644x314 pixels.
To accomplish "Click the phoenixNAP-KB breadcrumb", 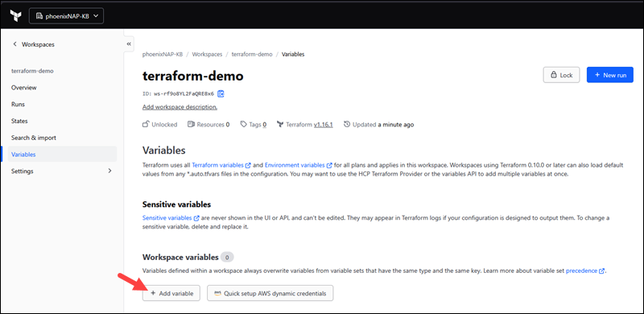I will pos(163,54).
